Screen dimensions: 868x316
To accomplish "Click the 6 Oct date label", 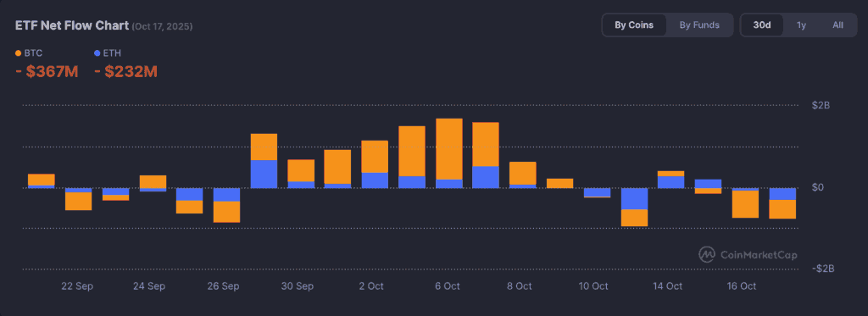I will tap(448, 286).
